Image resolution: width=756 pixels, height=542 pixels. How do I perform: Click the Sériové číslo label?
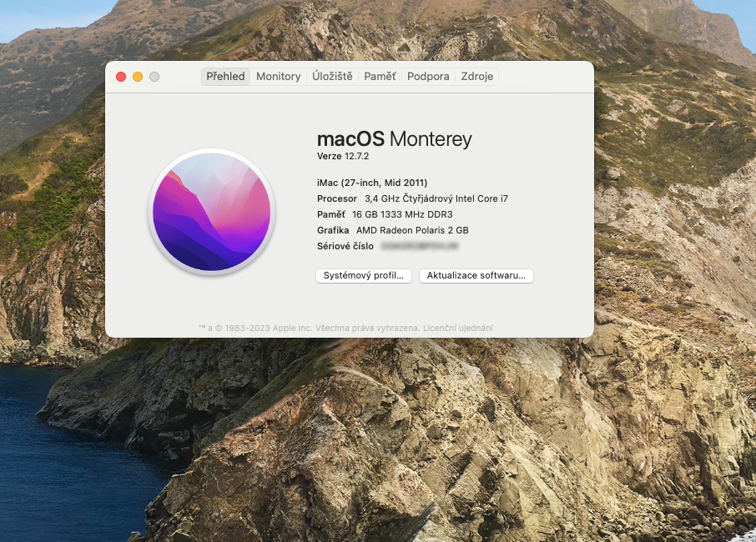pyautogui.click(x=345, y=246)
